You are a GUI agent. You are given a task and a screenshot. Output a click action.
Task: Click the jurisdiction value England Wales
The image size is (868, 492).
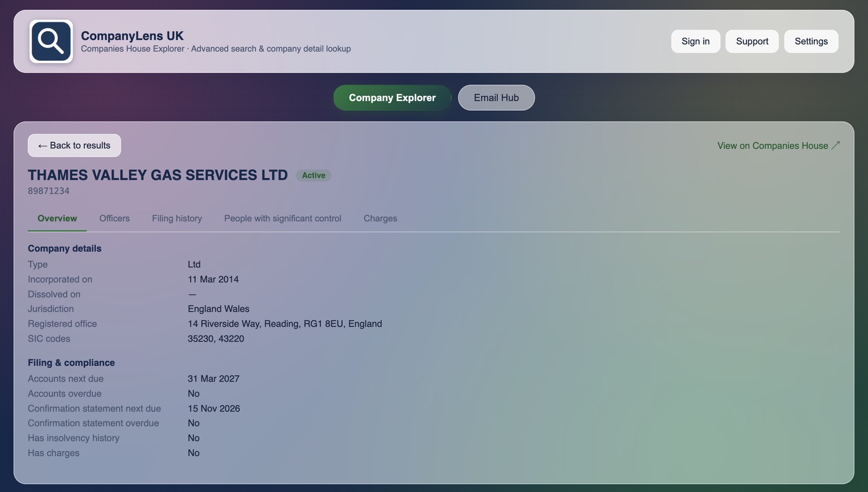tap(219, 309)
